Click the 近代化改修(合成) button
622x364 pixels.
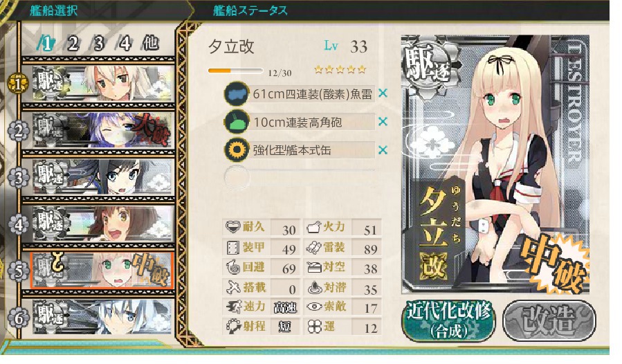(448, 320)
